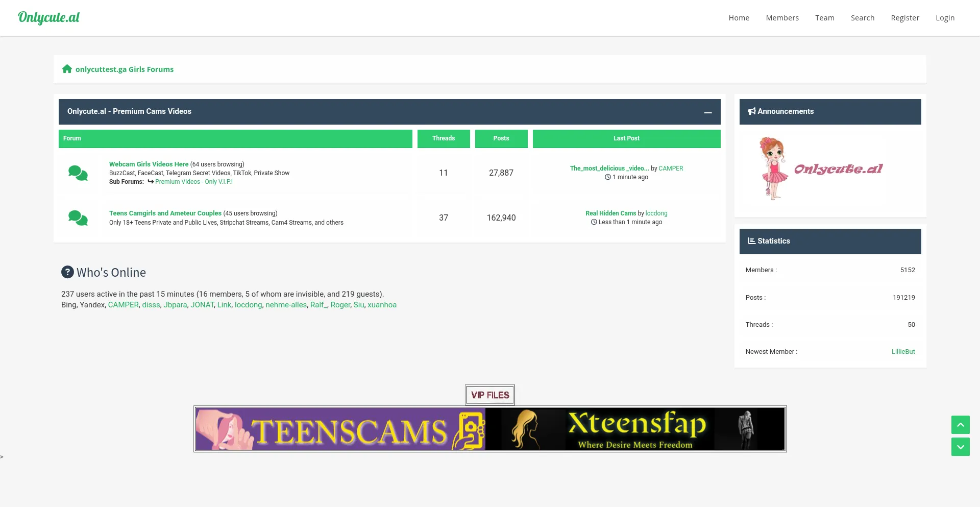980x507 pixels.
Task: Collapse the Premium Cams Videos category
Action: (708, 112)
